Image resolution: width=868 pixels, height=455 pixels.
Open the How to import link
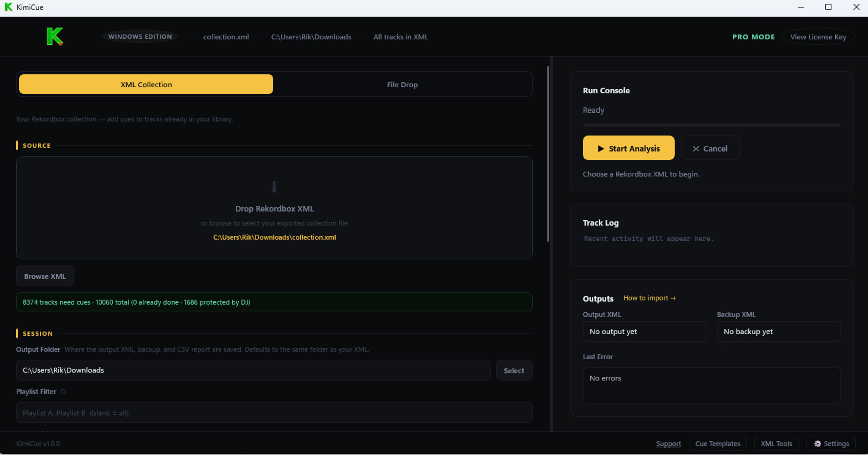[x=649, y=298]
